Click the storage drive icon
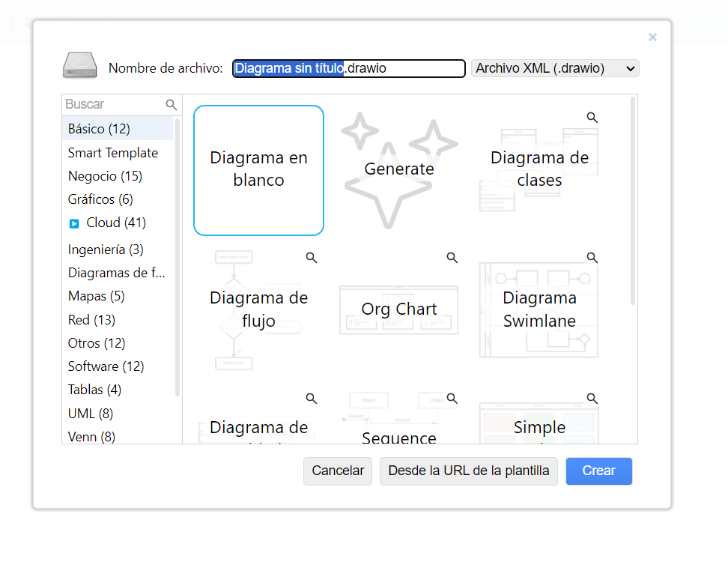 pos(79,67)
